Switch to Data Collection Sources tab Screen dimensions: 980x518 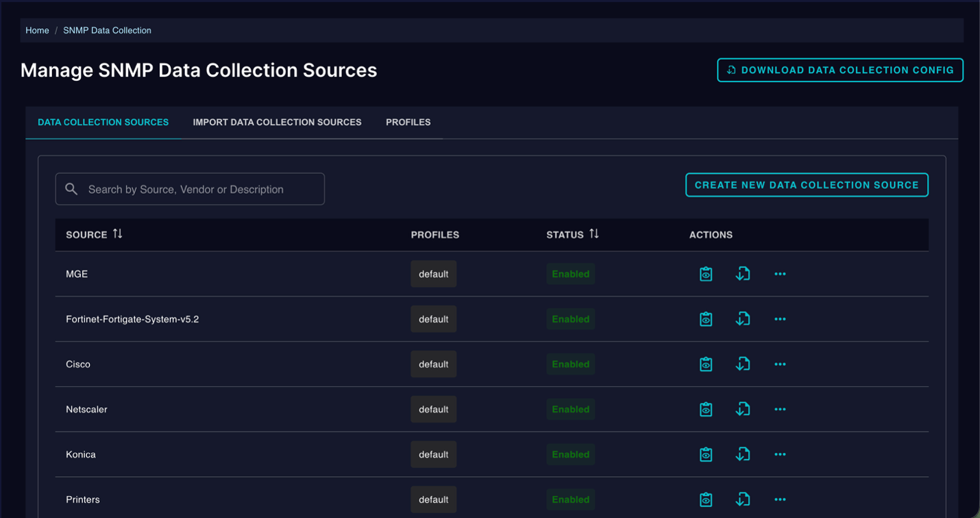point(103,123)
